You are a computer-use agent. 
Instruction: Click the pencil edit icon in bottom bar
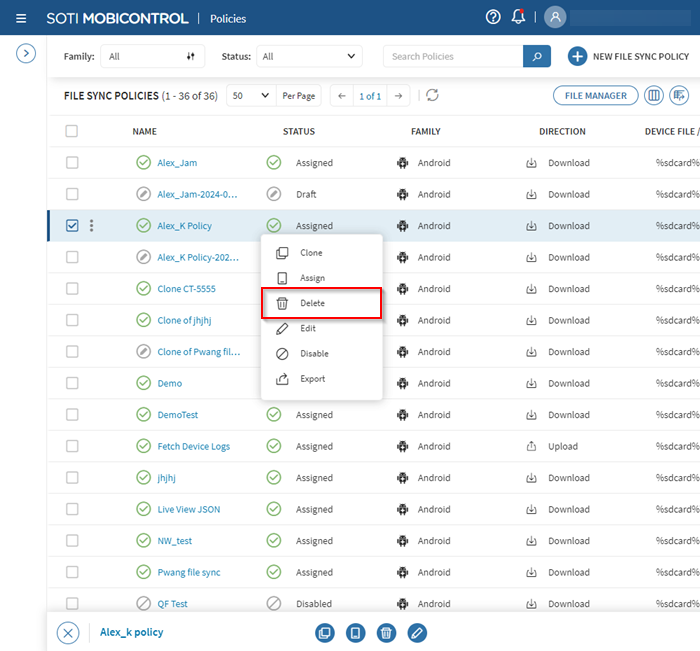(417, 632)
